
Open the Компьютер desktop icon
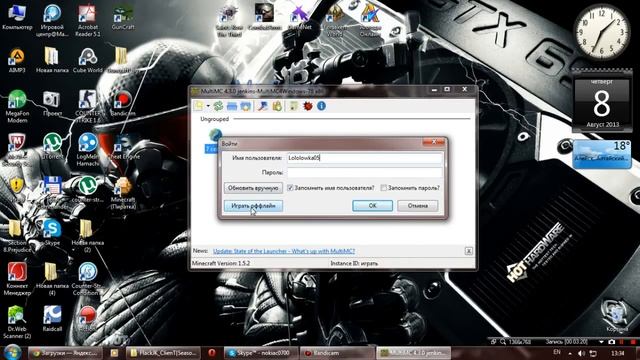pyautogui.click(x=17, y=18)
